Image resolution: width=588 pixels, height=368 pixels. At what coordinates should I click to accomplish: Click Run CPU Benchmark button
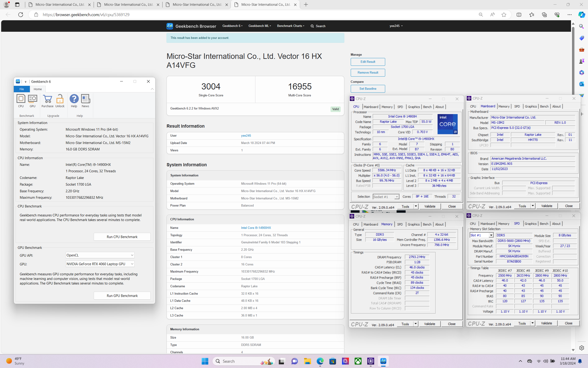pyautogui.click(x=122, y=237)
